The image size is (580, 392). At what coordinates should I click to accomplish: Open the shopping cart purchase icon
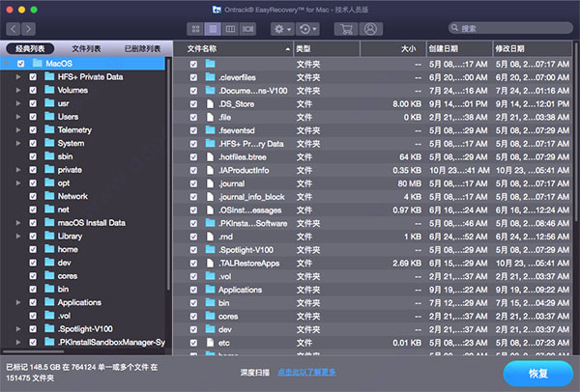pyautogui.click(x=346, y=29)
